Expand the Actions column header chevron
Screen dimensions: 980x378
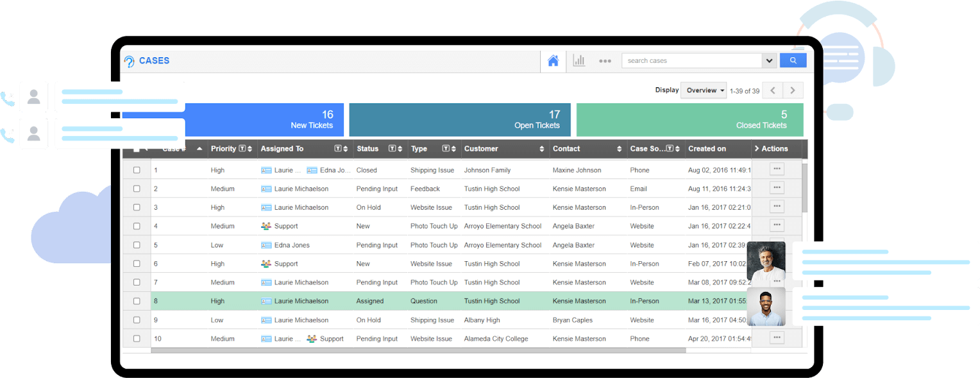coord(757,149)
